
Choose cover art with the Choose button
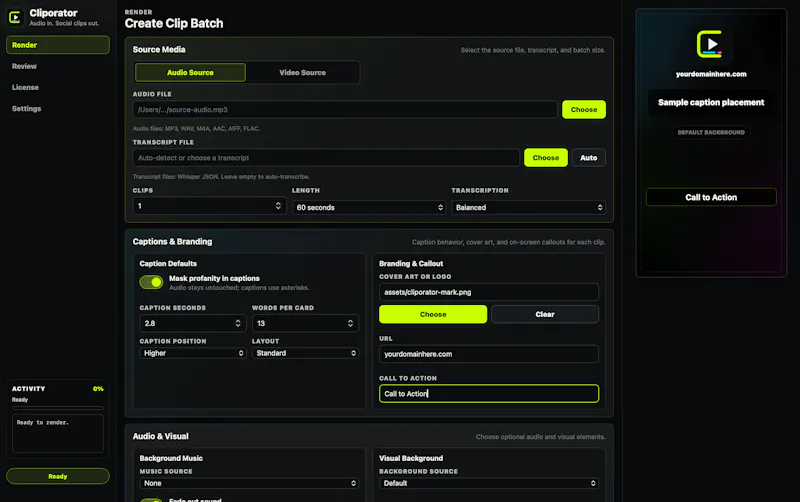click(433, 314)
